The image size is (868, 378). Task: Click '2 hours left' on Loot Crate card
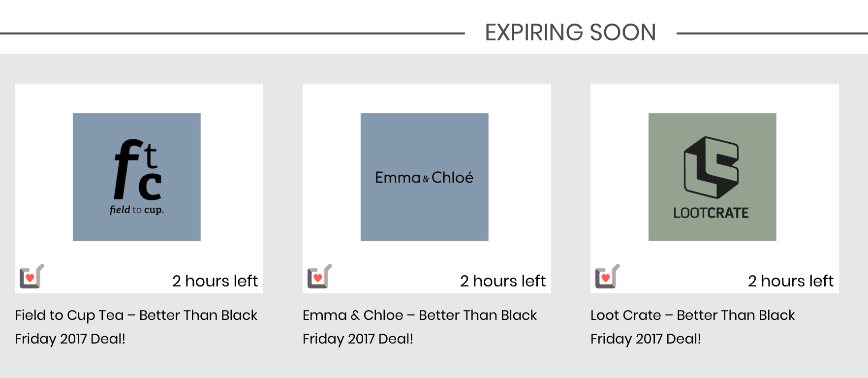791,281
